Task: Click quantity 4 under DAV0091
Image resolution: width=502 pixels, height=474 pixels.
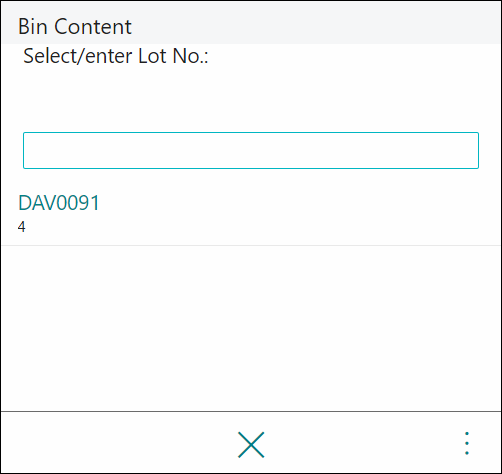Action: coord(22,227)
